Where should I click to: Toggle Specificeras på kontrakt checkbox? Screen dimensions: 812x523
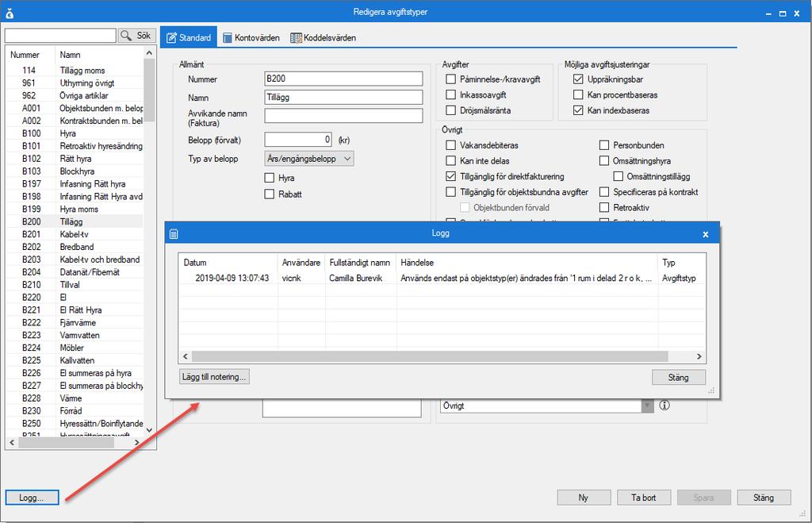tap(604, 192)
